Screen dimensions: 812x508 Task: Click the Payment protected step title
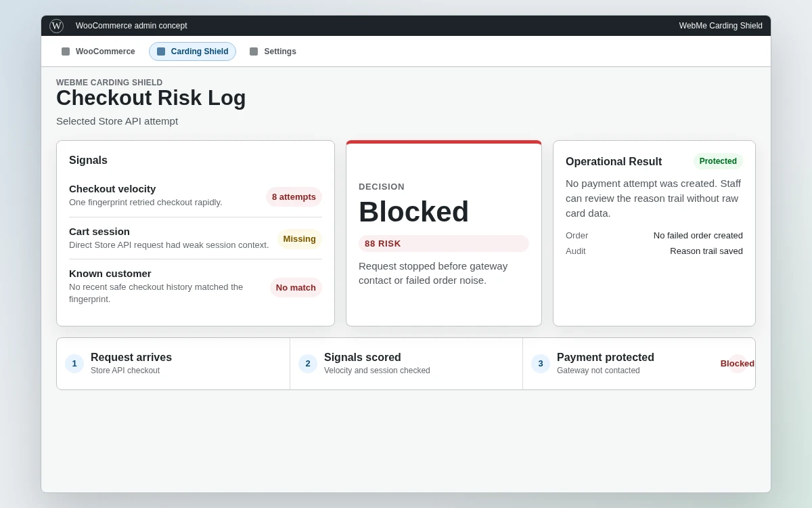[x=606, y=358]
